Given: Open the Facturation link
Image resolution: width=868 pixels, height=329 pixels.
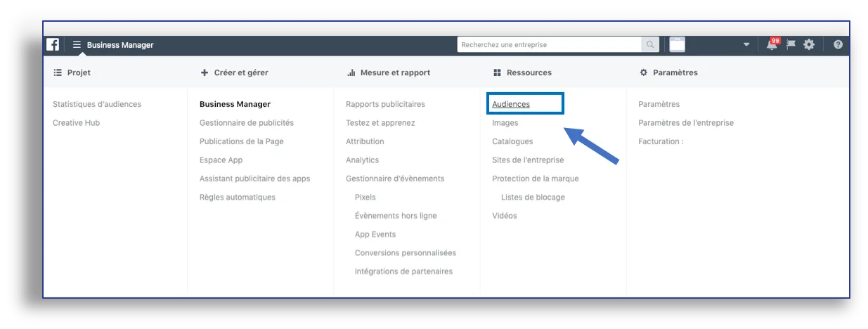Looking at the screenshot, I should [661, 141].
